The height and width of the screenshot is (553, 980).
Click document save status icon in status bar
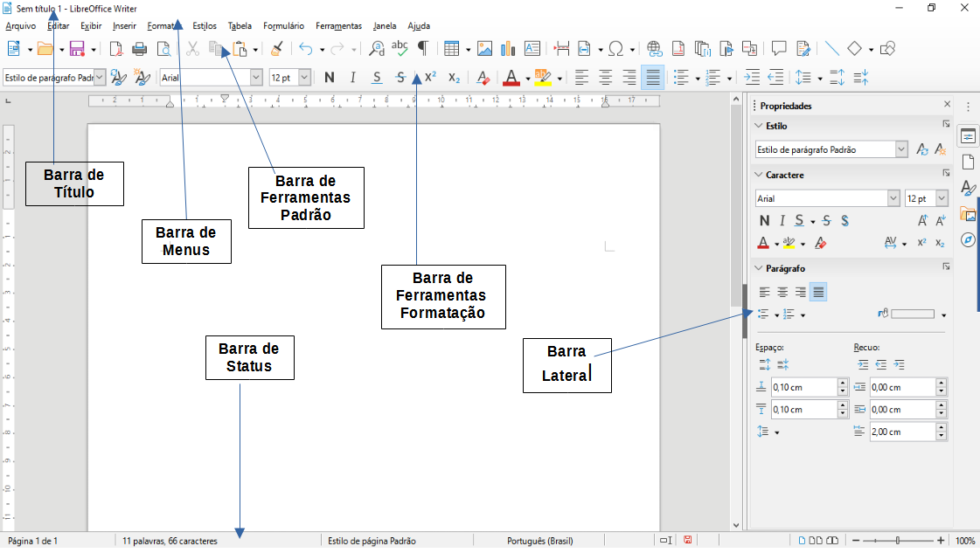[687, 541]
